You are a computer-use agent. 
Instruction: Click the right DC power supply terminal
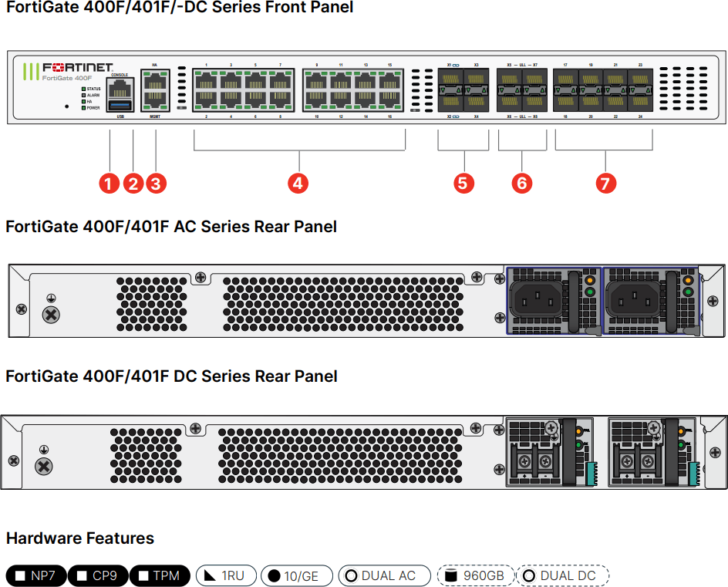click(x=637, y=461)
